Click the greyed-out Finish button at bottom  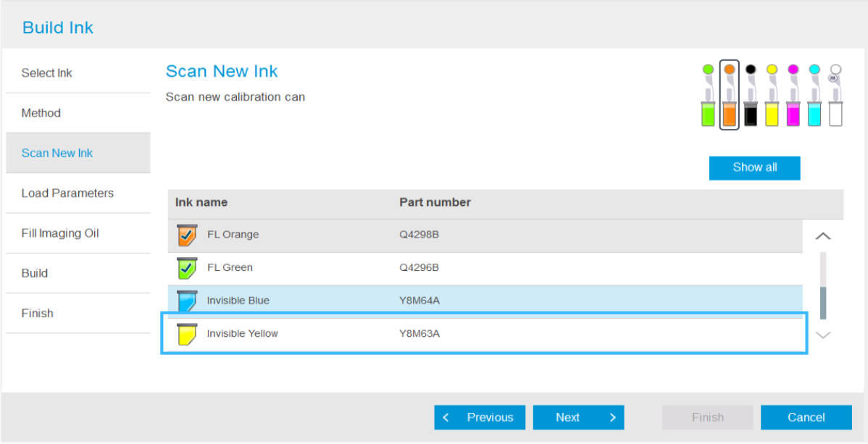(x=707, y=417)
